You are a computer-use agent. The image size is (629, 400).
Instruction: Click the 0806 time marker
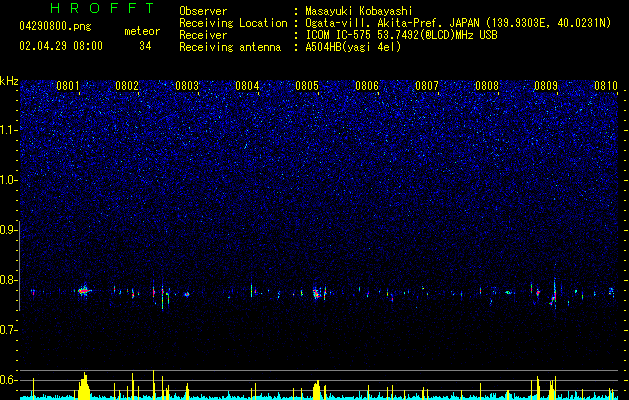click(367, 86)
